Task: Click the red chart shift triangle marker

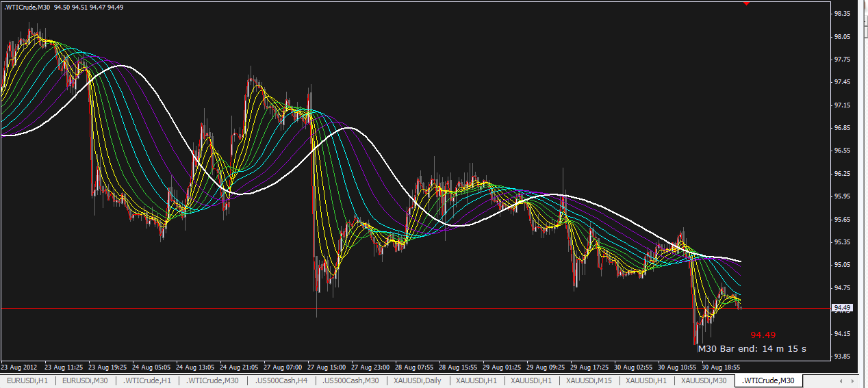Action: [x=746, y=3]
